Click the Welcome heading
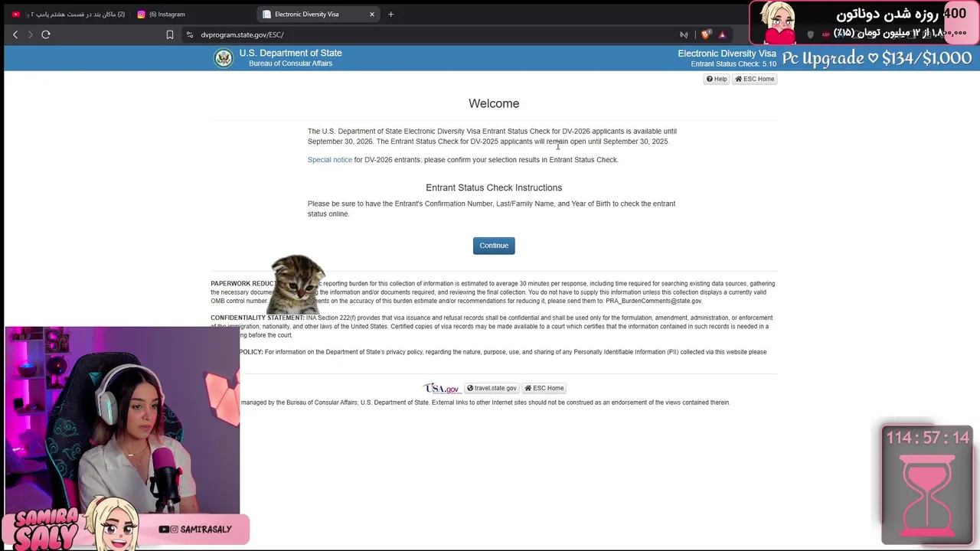 click(x=494, y=103)
